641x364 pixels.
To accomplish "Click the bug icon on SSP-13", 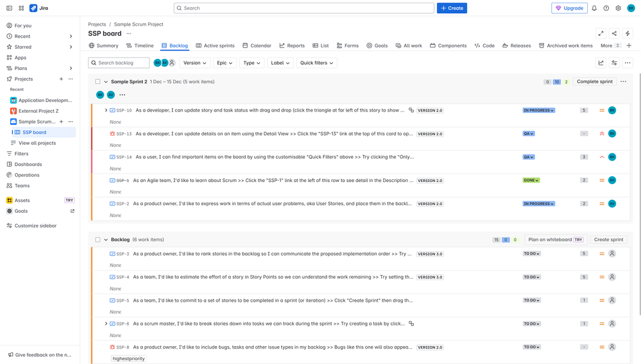I will (x=112, y=133).
